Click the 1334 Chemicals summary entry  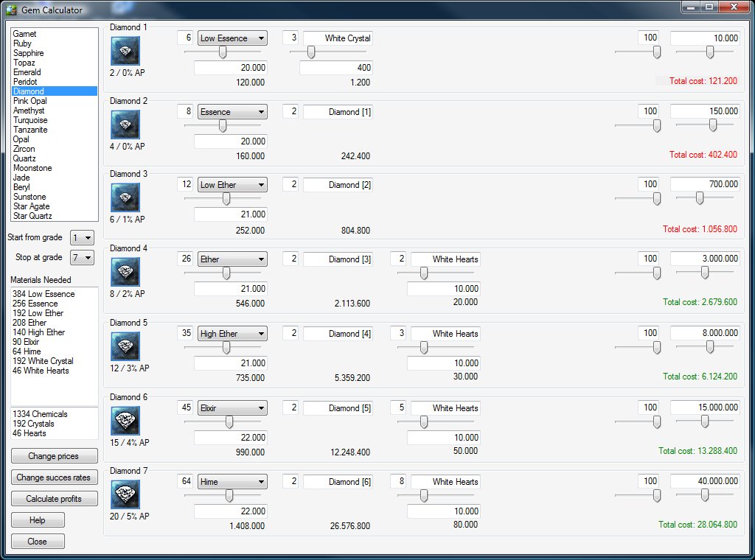coord(40,414)
